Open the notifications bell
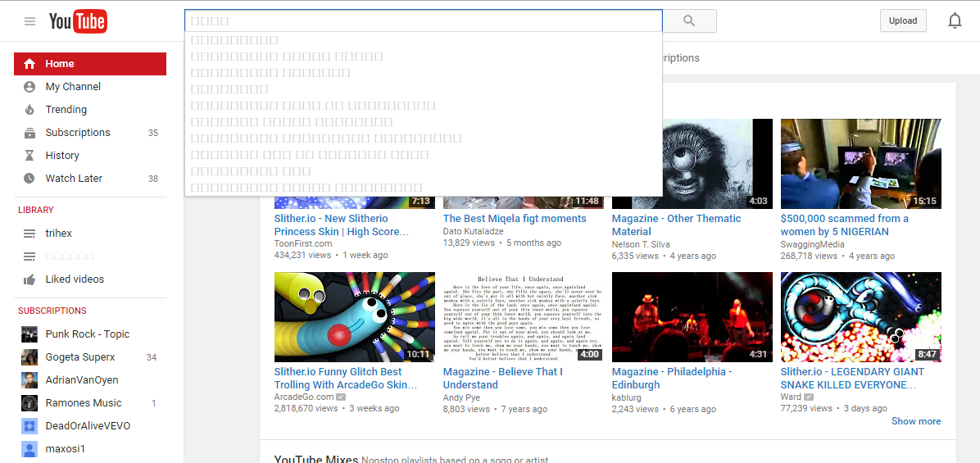Viewport: 980px width, 463px height. 955,20
